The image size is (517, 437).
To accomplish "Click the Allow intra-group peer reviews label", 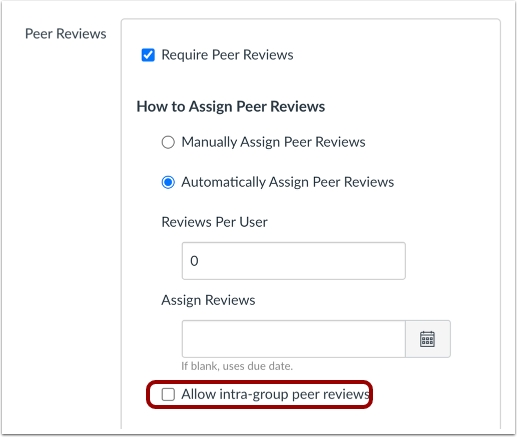I will pyautogui.click(x=275, y=394).
